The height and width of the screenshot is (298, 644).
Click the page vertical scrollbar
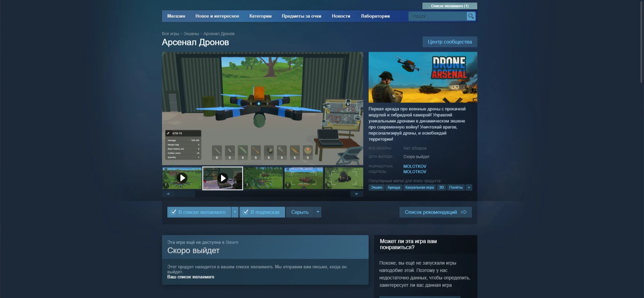tap(641, 42)
